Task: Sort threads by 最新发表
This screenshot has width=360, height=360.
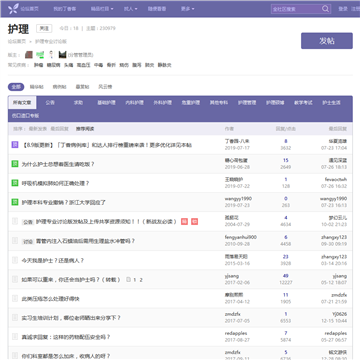Action: coord(38,128)
